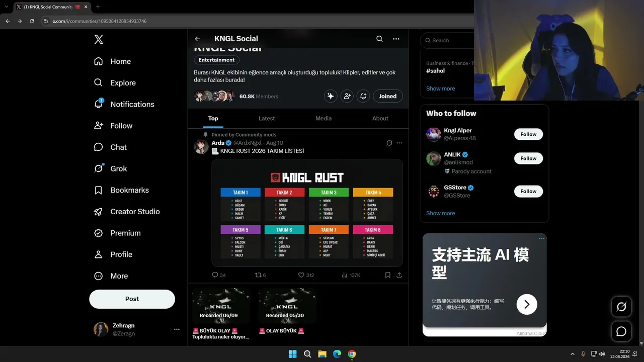This screenshot has width=644, height=362.
Task: Switch to the Media tab
Action: click(324, 118)
